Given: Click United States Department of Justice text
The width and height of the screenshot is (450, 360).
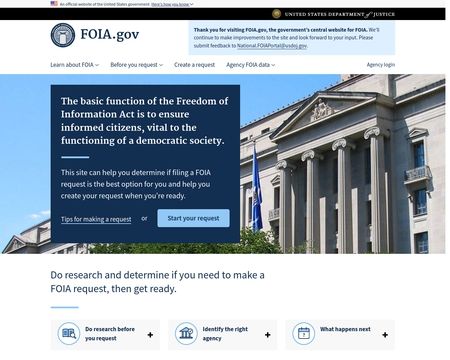Looking at the screenshot, I should click(340, 14).
